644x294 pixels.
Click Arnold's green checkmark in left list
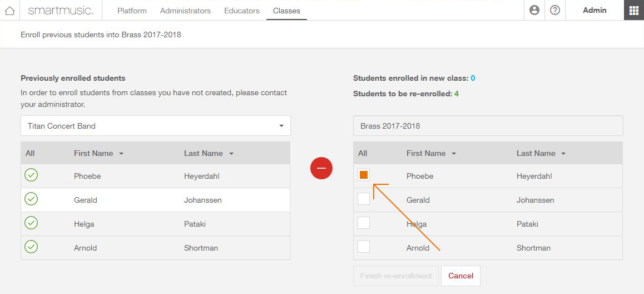coord(31,247)
